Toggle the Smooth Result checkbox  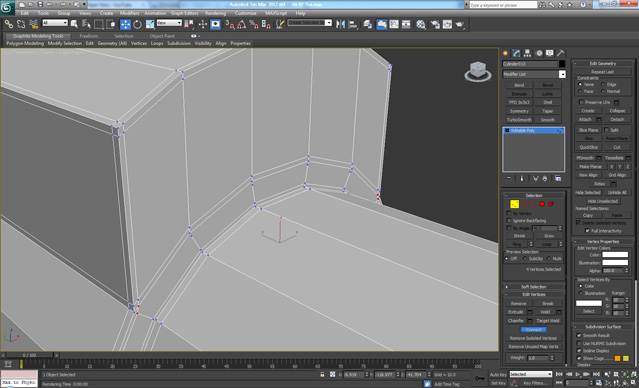click(x=579, y=335)
